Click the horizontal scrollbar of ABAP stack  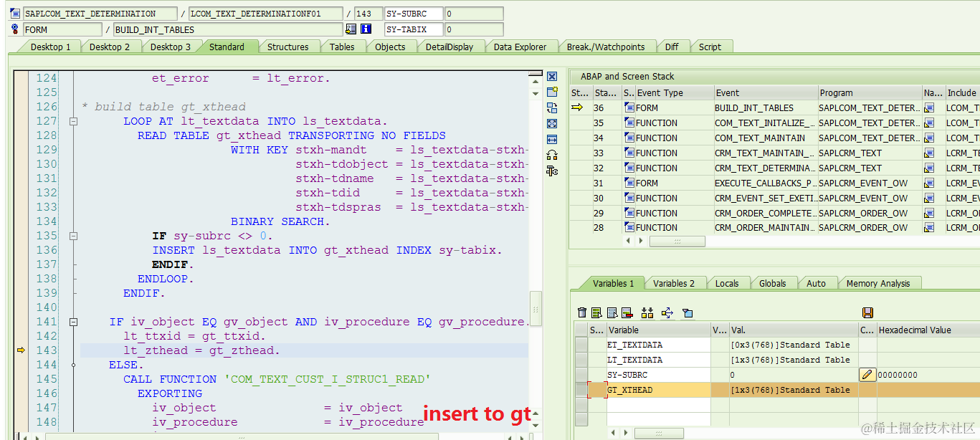677,241
